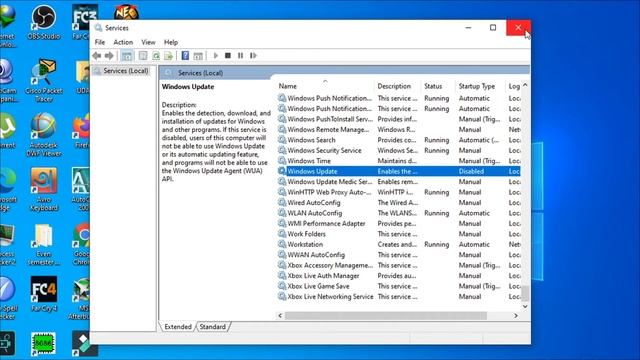The image size is (640, 360).
Task: Select the Windows Time service icon
Action: click(282, 160)
